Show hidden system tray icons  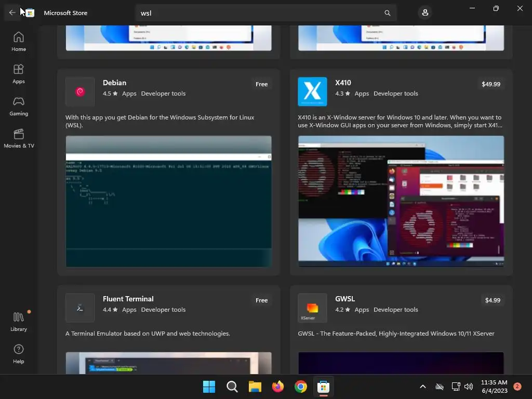click(423, 387)
